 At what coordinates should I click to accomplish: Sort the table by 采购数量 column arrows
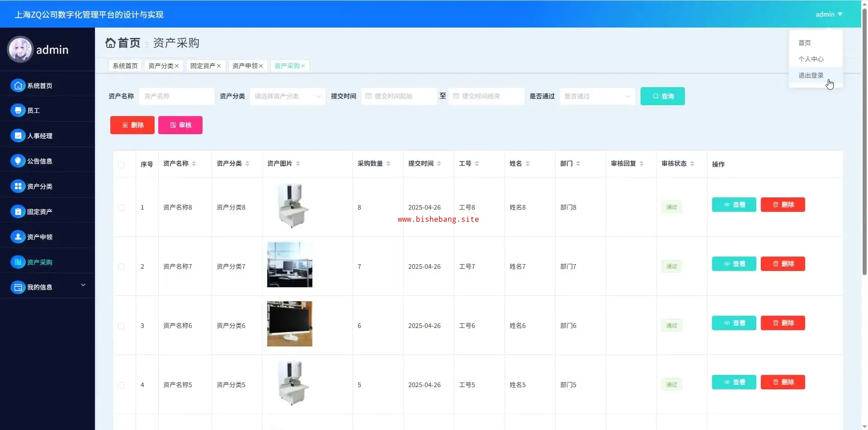(388, 164)
